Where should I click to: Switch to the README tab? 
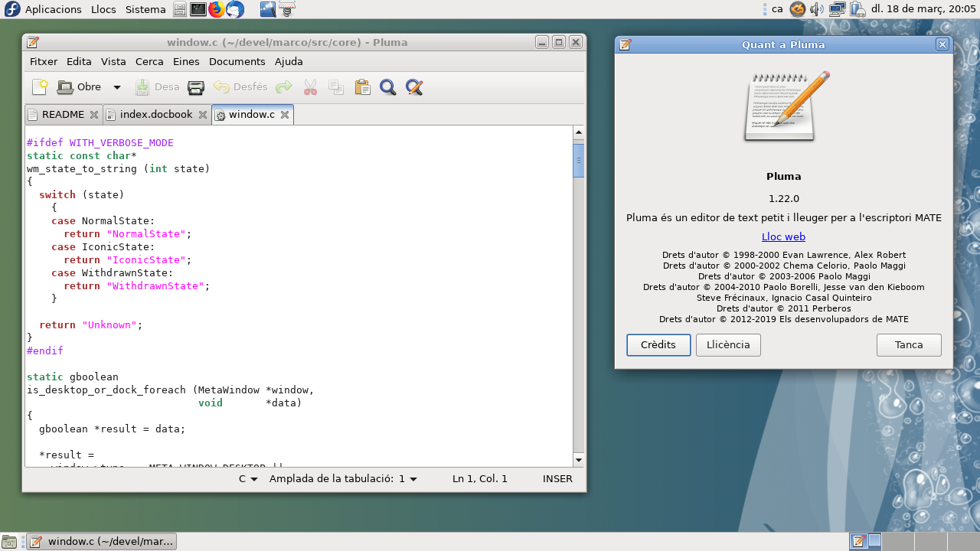[63, 115]
